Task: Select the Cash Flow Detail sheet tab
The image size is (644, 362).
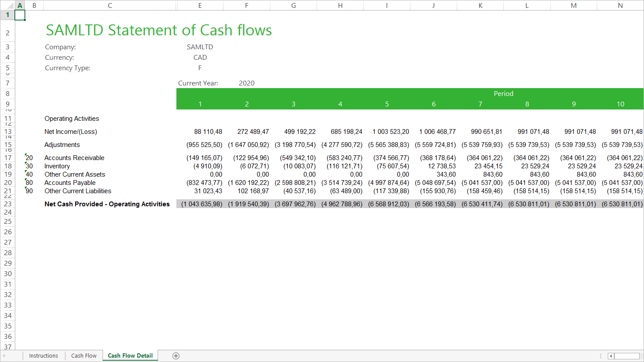Action: 130,356
